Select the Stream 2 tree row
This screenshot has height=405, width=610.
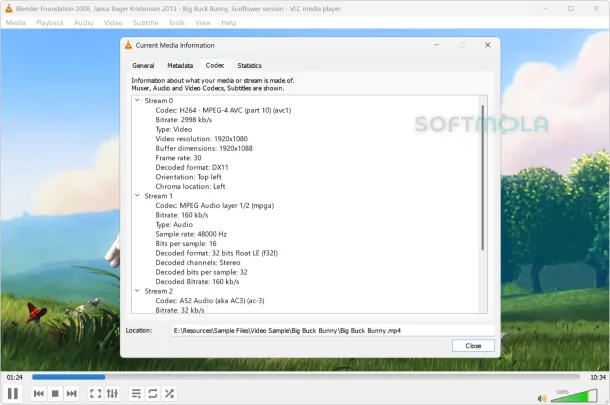tap(158, 291)
